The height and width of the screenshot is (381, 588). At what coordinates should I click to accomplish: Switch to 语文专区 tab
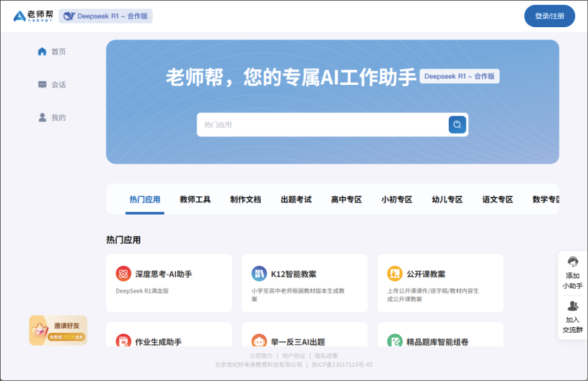tap(497, 200)
